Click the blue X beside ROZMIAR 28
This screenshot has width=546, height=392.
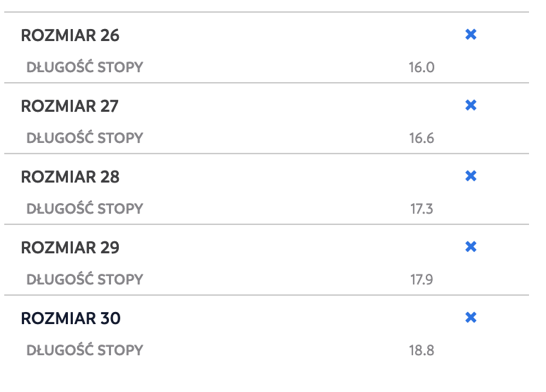click(x=471, y=176)
